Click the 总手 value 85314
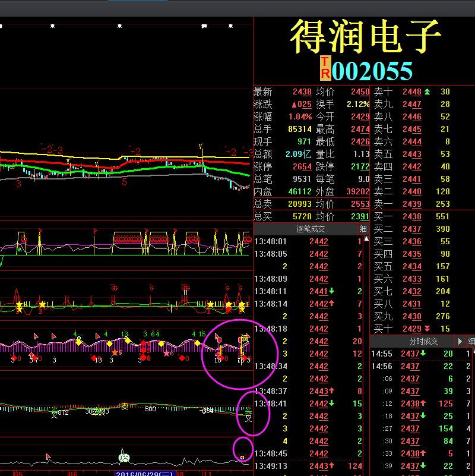Image resolution: width=475 pixels, height=476 pixels. [x=300, y=129]
